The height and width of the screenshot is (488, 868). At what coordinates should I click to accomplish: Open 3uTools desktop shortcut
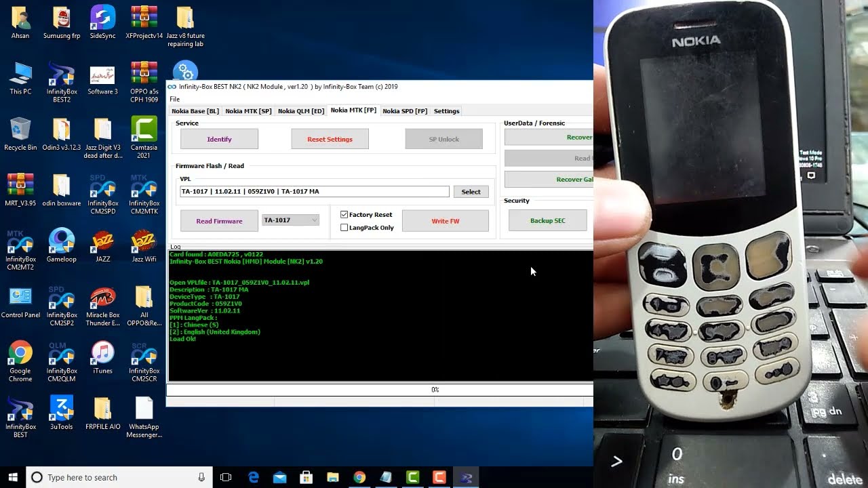tap(62, 412)
